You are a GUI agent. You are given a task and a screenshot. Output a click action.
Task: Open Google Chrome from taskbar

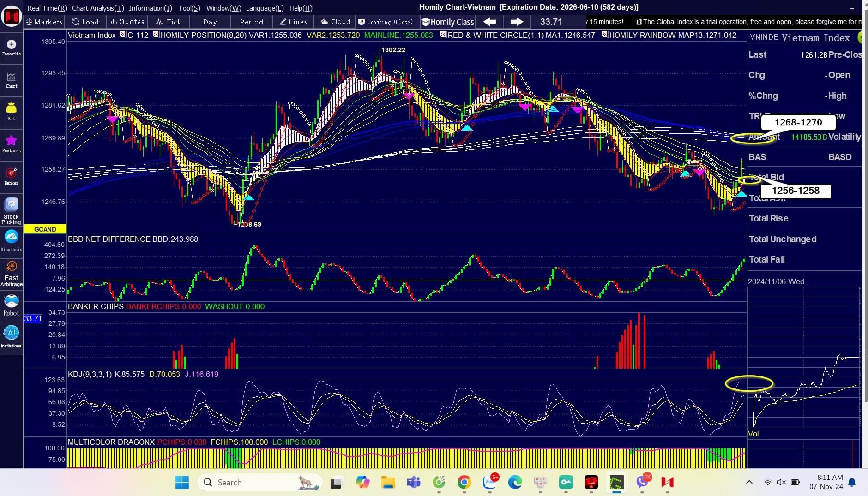pyautogui.click(x=464, y=482)
